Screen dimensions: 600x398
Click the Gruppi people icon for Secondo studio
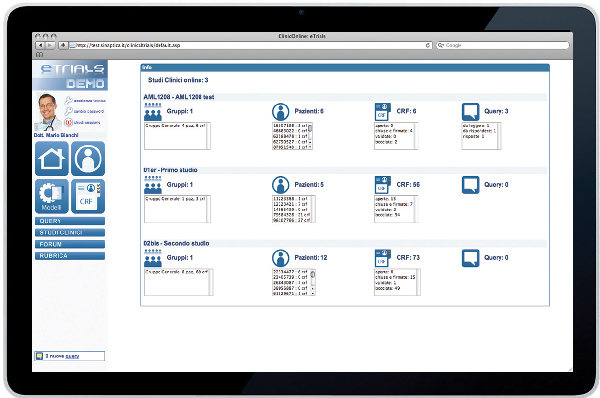[x=153, y=258]
